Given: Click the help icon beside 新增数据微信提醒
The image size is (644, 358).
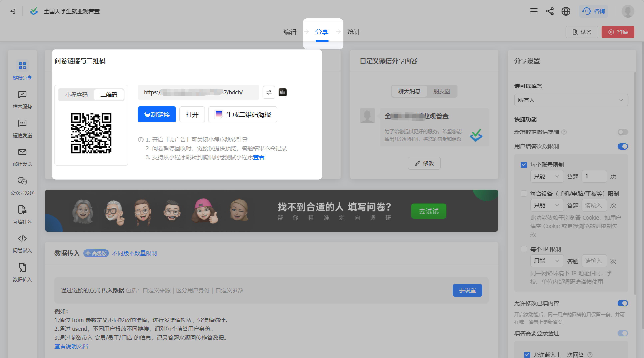Looking at the screenshot, I should (x=564, y=132).
